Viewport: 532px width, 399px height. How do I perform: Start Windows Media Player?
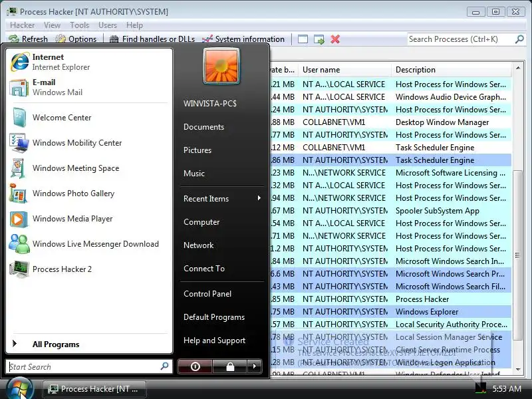click(89, 219)
